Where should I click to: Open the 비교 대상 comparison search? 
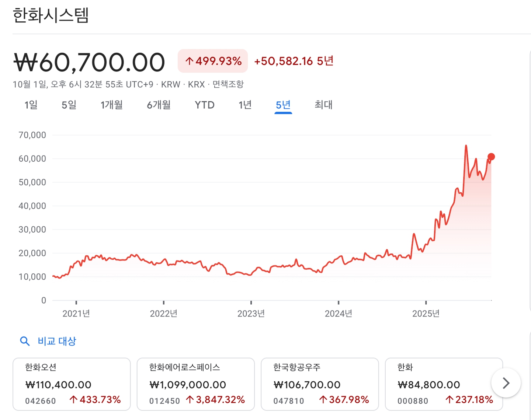click(x=57, y=341)
